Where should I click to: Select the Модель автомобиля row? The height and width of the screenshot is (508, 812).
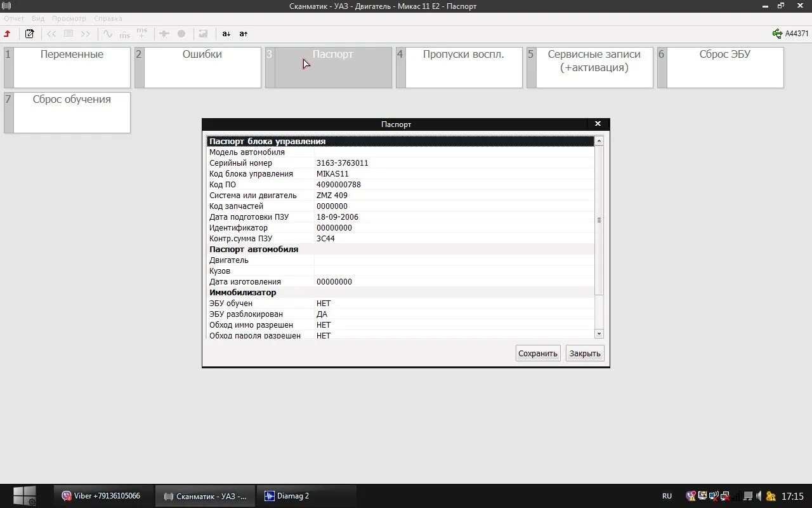[401, 152]
